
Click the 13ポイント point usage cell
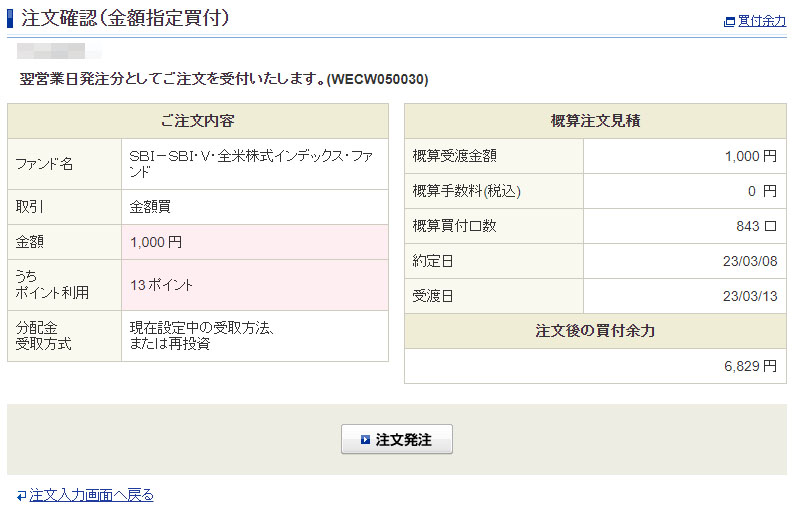coord(162,285)
